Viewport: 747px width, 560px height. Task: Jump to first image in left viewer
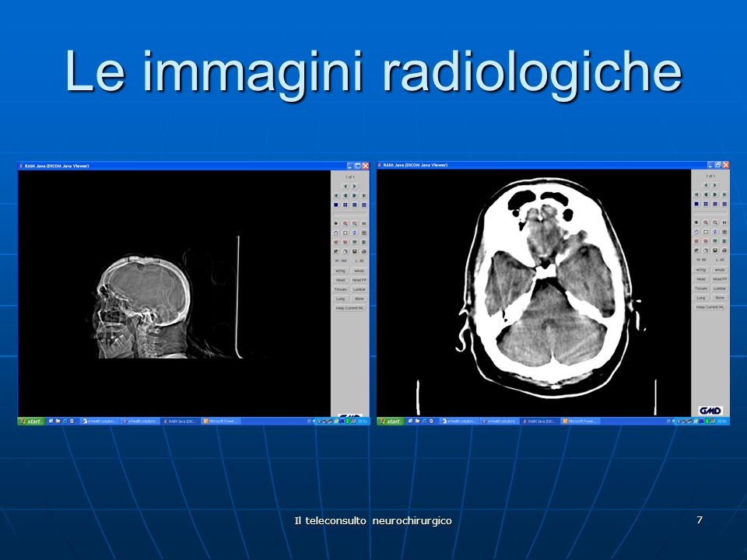tap(336, 195)
